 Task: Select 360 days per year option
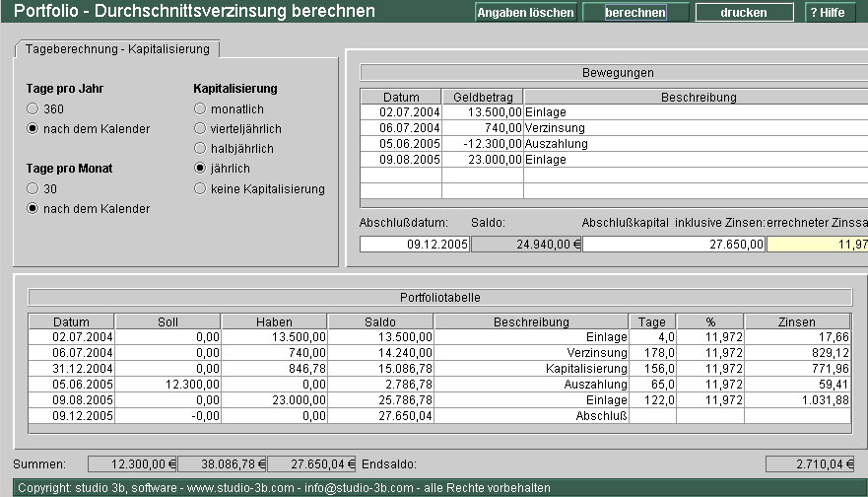[x=33, y=109]
